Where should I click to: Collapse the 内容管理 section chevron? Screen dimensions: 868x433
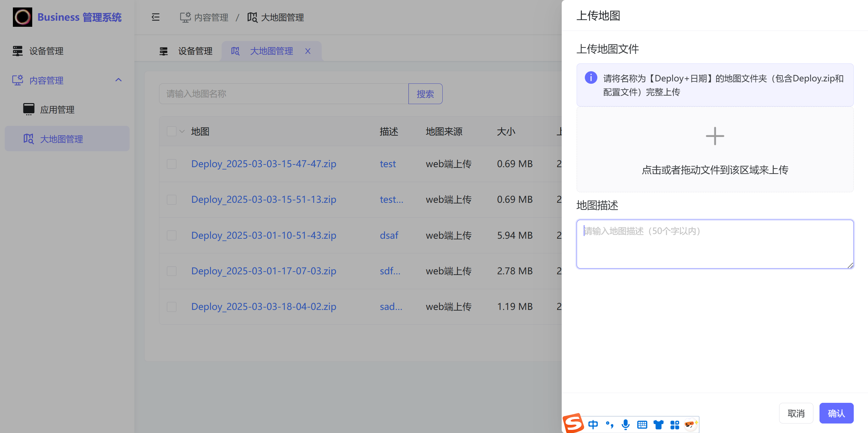coord(118,80)
